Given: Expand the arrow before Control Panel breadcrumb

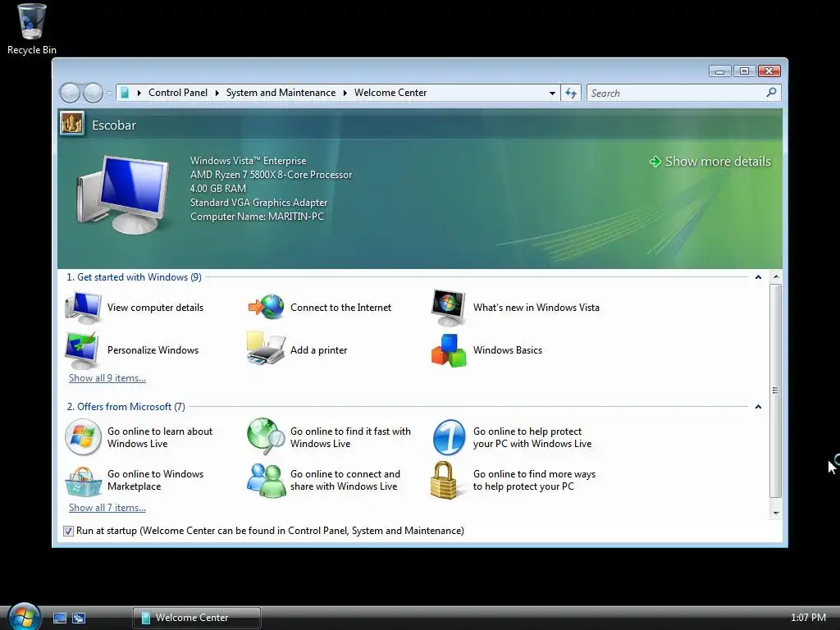Looking at the screenshot, I should tap(139, 93).
